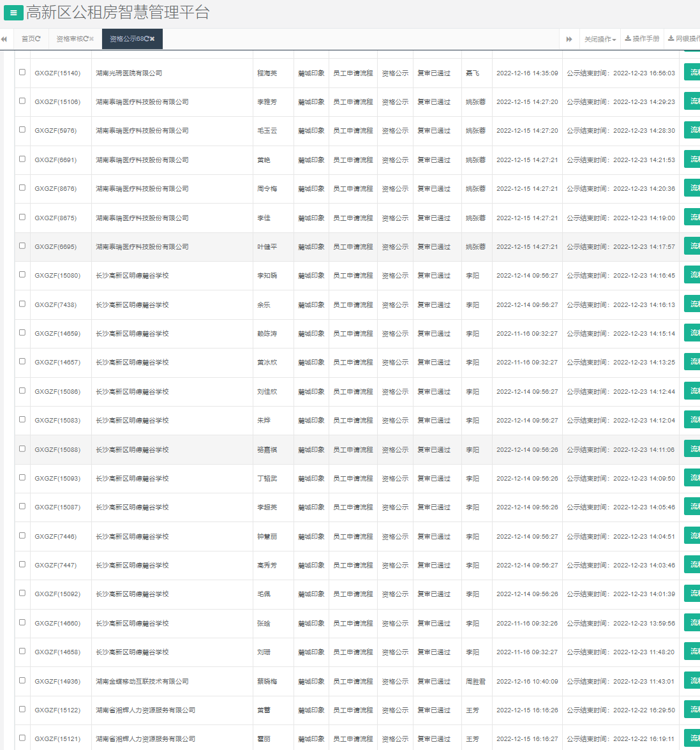Refresh the 首页 tab via its reload icon

(38, 39)
